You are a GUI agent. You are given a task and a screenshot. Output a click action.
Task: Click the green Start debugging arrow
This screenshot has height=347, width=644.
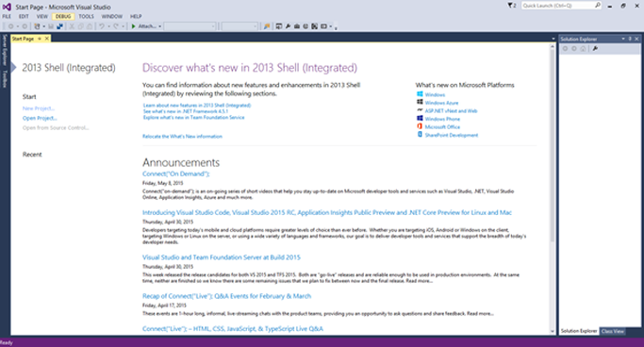(134, 26)
